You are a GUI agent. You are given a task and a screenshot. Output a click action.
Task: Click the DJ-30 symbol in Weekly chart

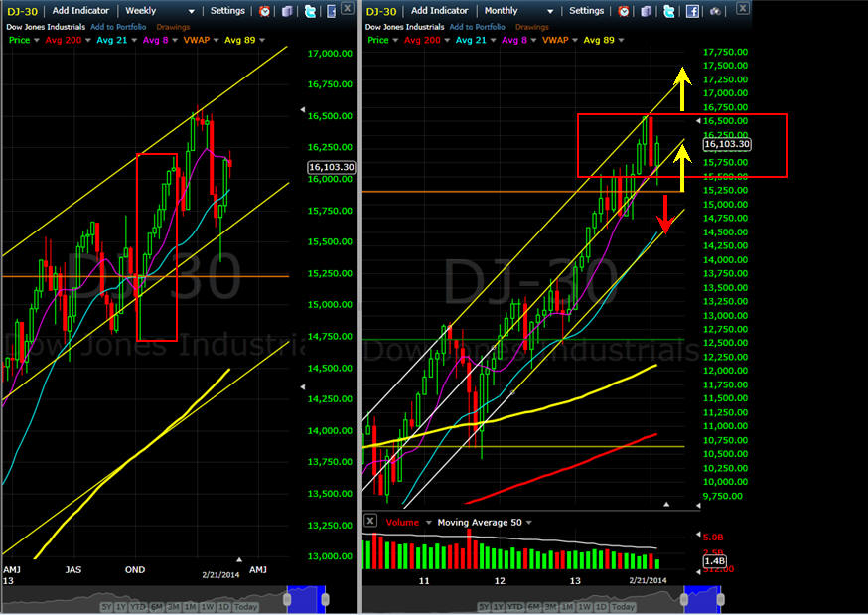point(22,11)
